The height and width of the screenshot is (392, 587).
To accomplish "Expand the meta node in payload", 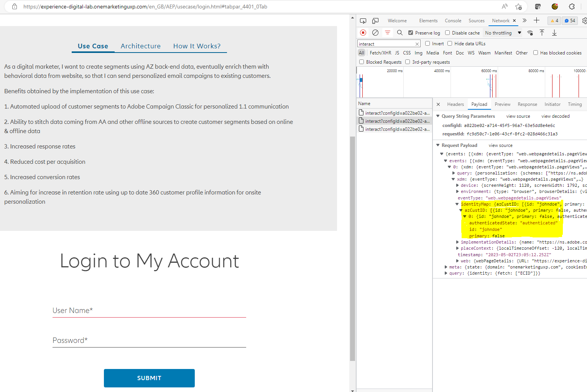I will pos(446,267).
